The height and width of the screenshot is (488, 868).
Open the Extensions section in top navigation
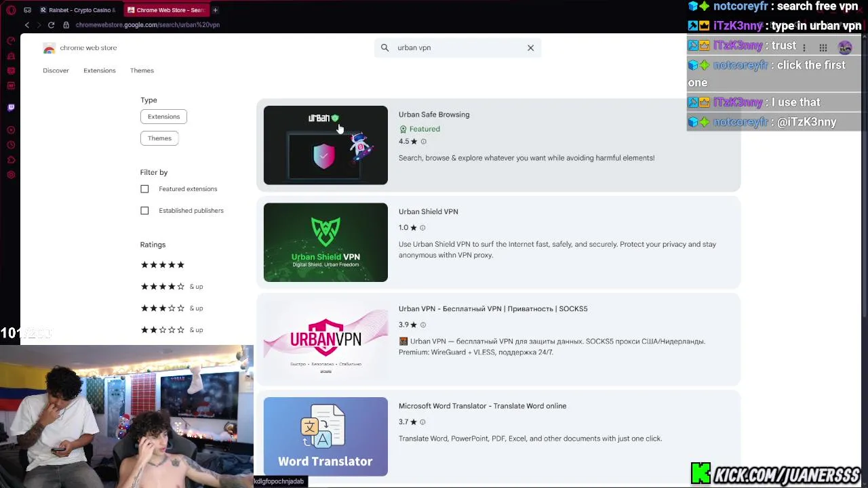click(100, 70)
